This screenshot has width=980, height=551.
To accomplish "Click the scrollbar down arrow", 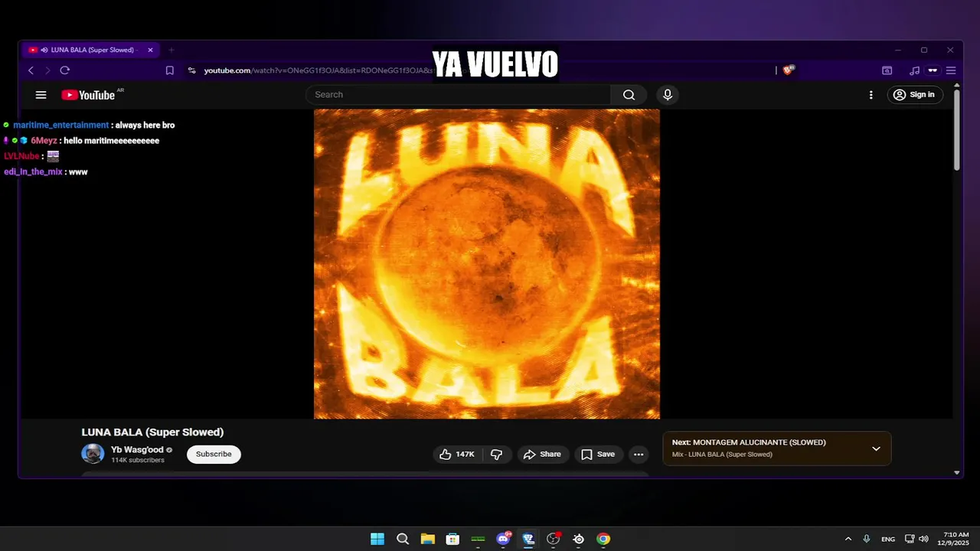I will [956, 473].
